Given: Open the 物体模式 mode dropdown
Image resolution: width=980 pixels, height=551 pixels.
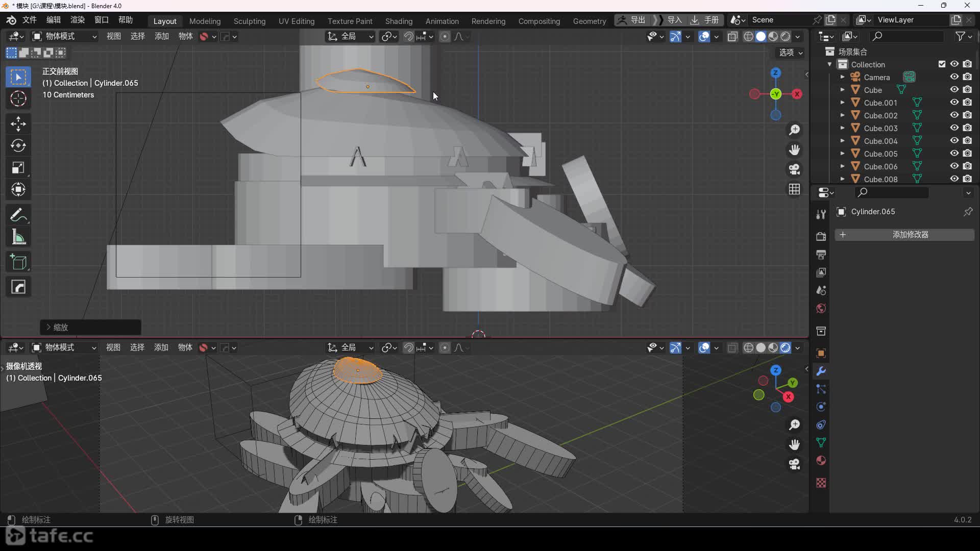Looking at the screenshot, I should coord(65,36).
